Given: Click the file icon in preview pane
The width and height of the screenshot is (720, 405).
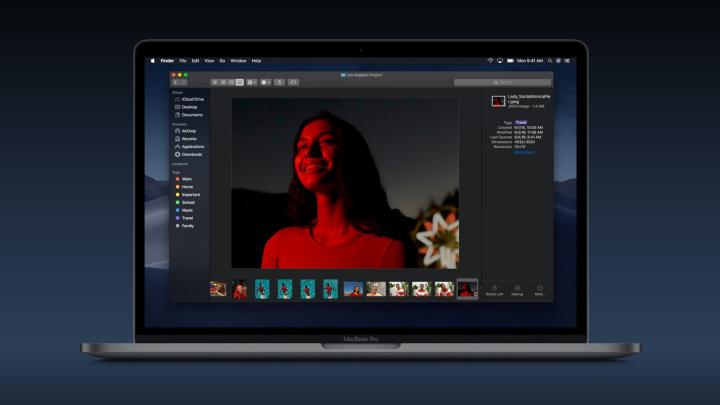Looking at the screenshot, I should 498,101.
